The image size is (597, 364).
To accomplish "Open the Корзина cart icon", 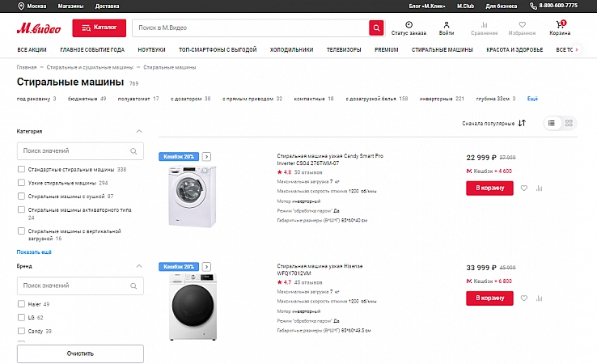I will click(560, 25).
